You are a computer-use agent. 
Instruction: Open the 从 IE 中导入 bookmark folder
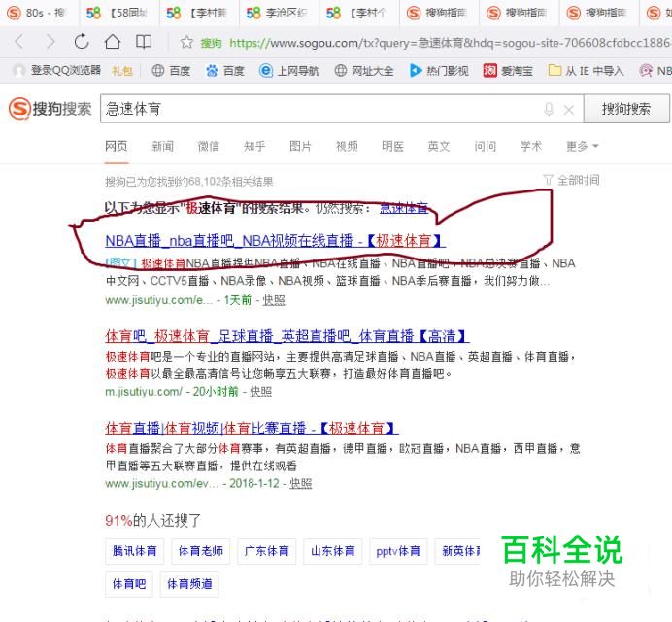click(586, 70)
